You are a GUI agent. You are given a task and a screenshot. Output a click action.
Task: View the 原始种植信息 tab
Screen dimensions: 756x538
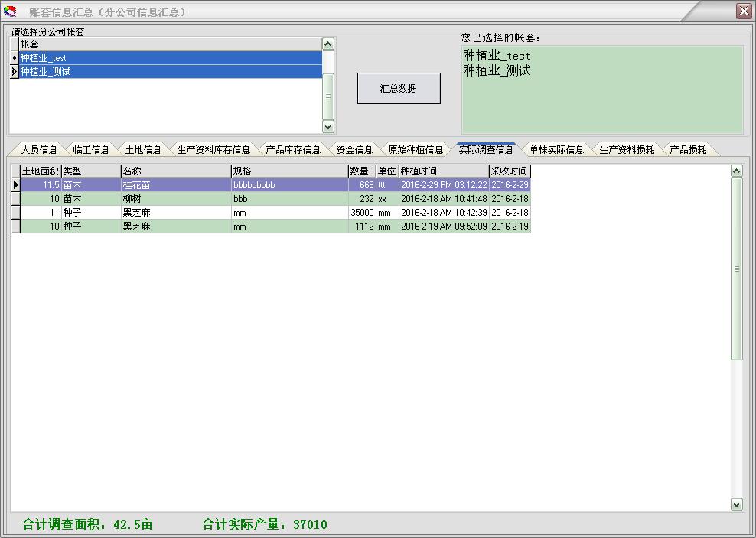click(415, 150)
